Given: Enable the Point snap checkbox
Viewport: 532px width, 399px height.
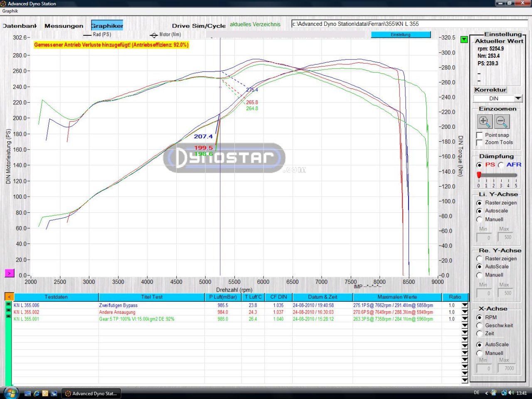Looking at the screenshot, I should tap(480, 135).
